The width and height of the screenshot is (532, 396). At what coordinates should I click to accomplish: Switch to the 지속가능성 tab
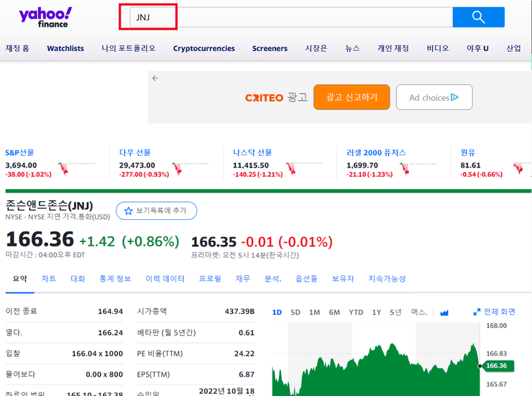click(x=387, y=279)
